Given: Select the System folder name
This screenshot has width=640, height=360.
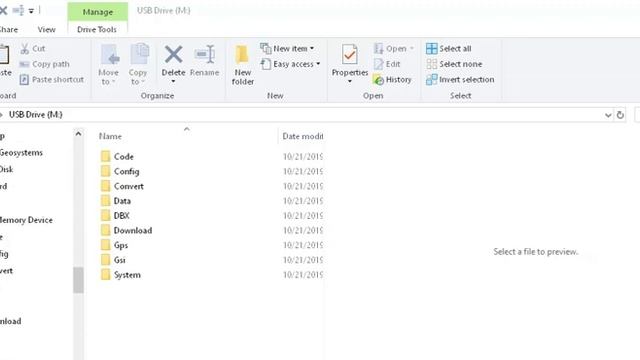Looking at the screenshot, I should tap(127, 275).
